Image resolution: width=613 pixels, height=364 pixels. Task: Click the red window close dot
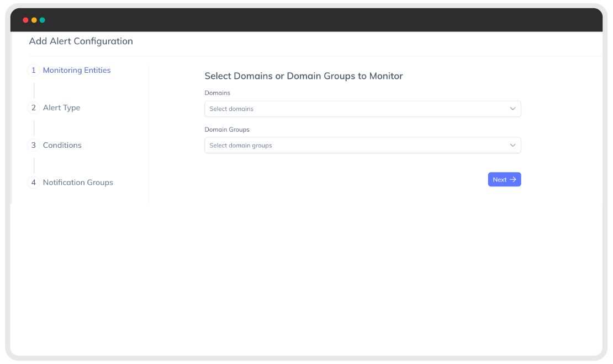(25, 20)
